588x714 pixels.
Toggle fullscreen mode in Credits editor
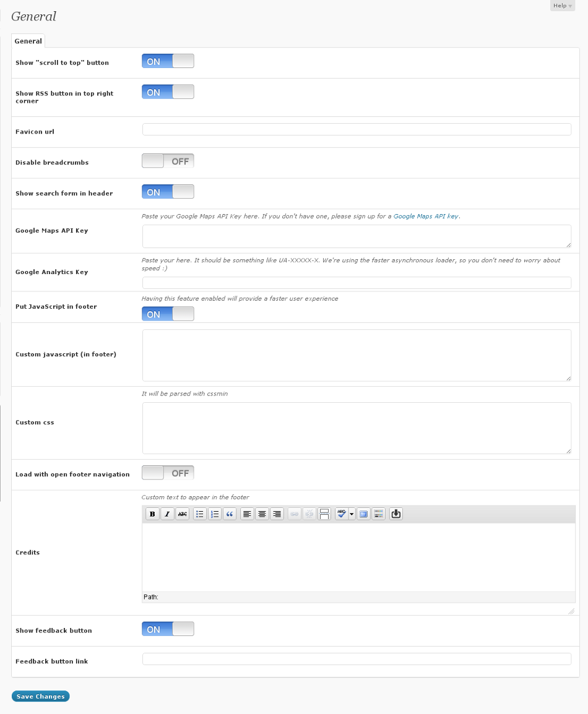click(x=364, y=514)
